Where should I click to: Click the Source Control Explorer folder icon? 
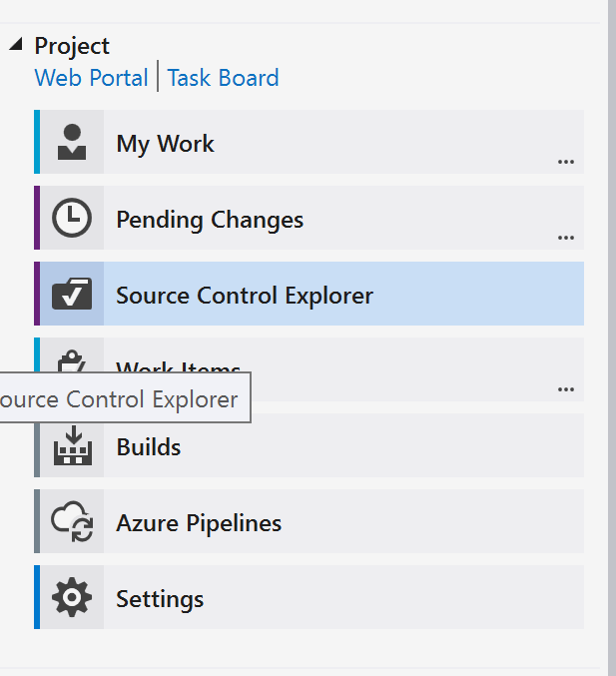click(x=71, y=295)
